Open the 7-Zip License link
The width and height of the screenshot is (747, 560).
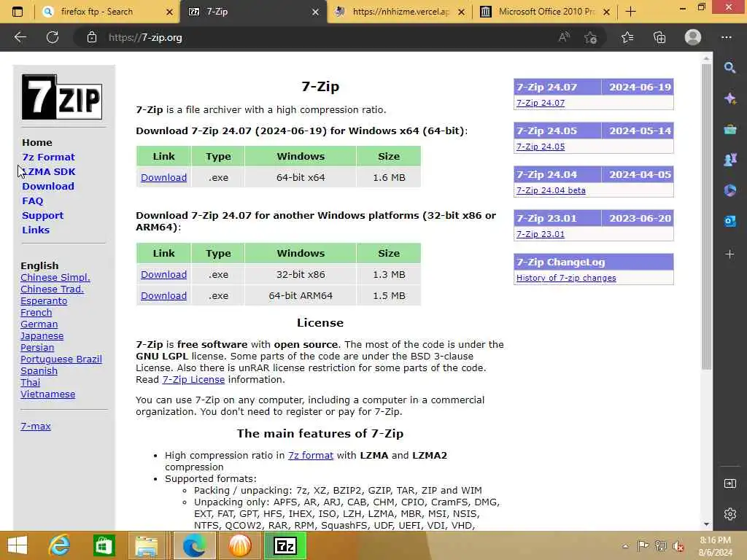point(193,379)
